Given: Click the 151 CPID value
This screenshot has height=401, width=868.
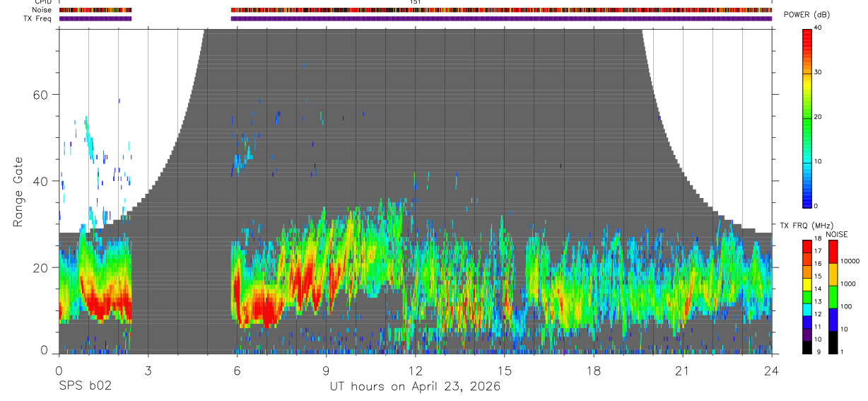Looking at the screenshot, I should 416,2.
